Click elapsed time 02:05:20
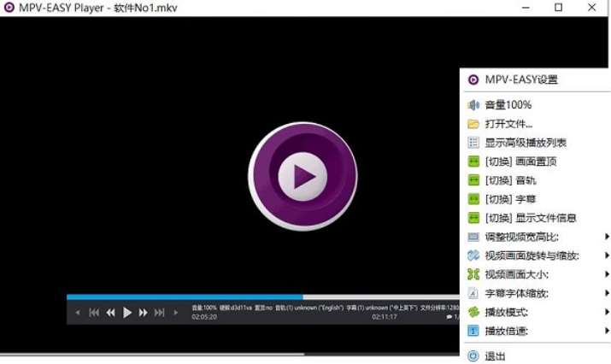Viewport: 611px width, 364px height. tap(204, 317)
